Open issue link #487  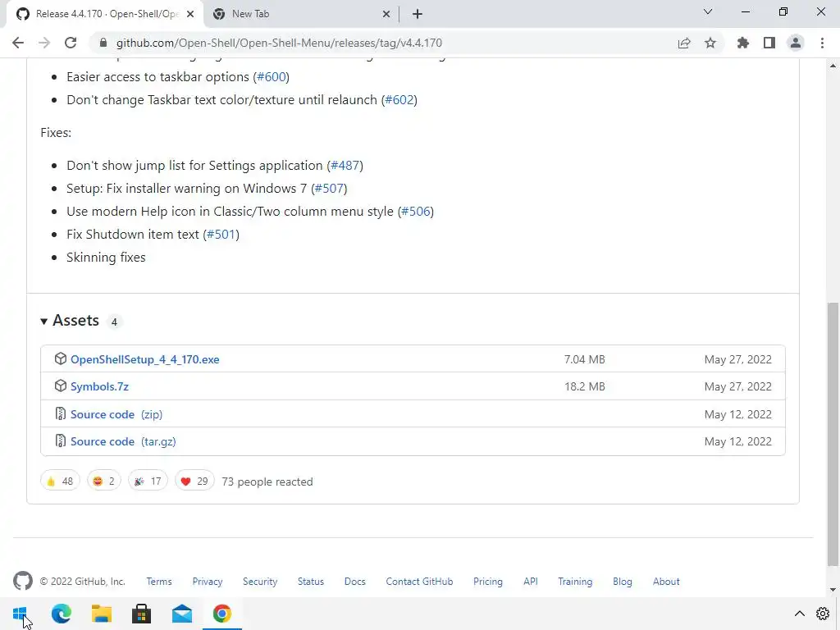tap(345, 166)
